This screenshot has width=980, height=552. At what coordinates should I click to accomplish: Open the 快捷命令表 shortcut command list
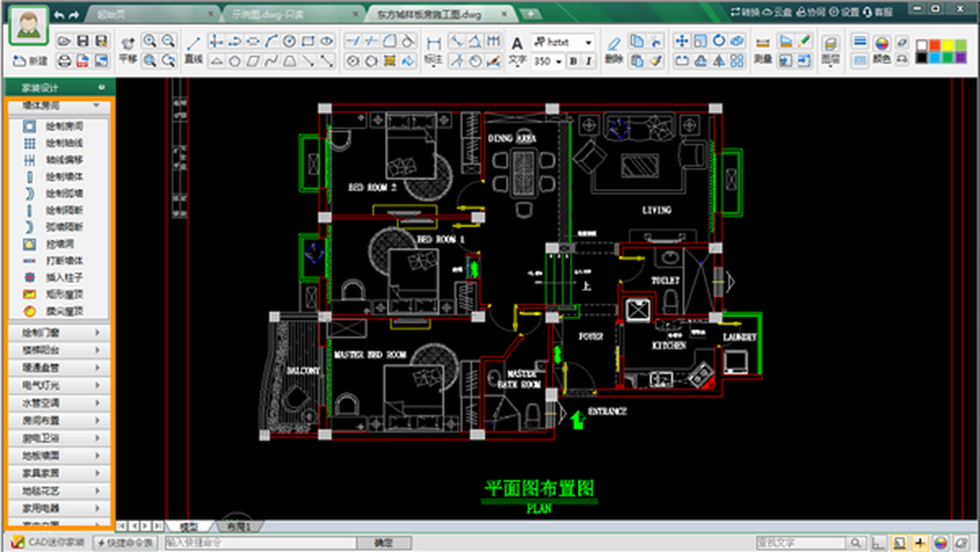pos(124,542)
